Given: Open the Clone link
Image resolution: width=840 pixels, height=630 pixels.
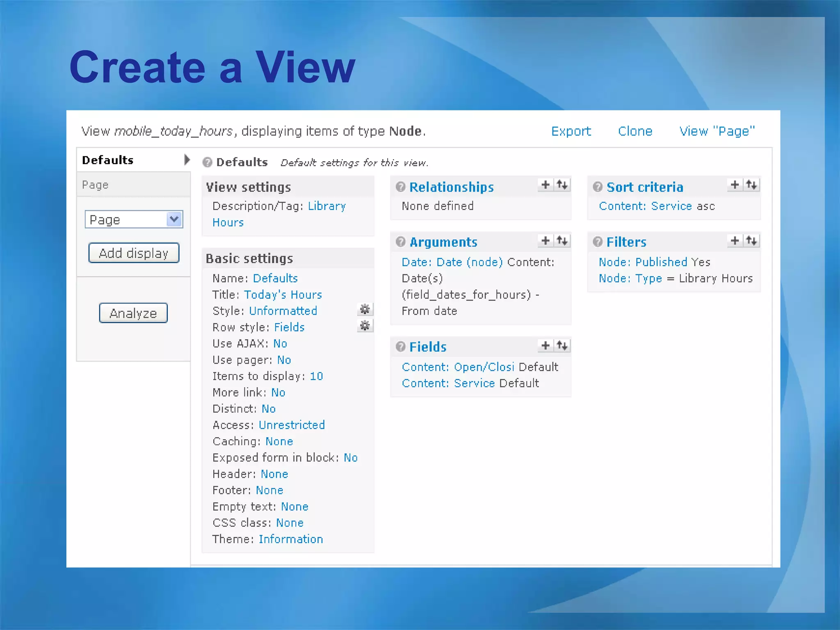Looking at the screenshot, I should point(635,131).
